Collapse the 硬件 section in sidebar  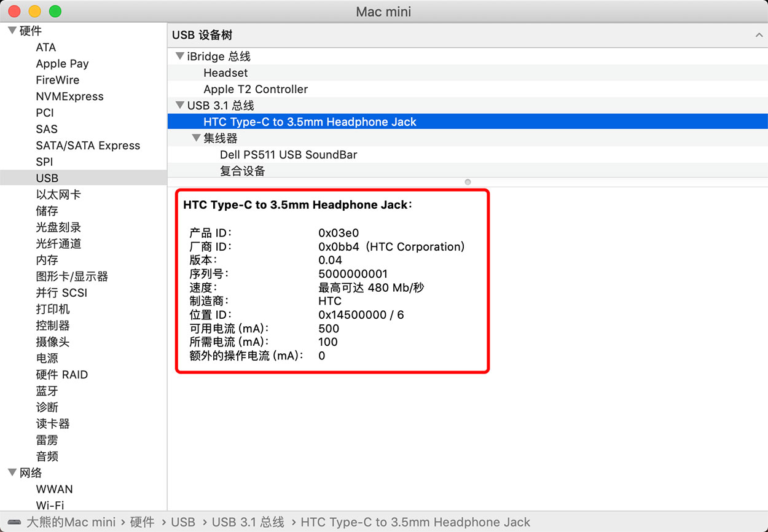12,31
